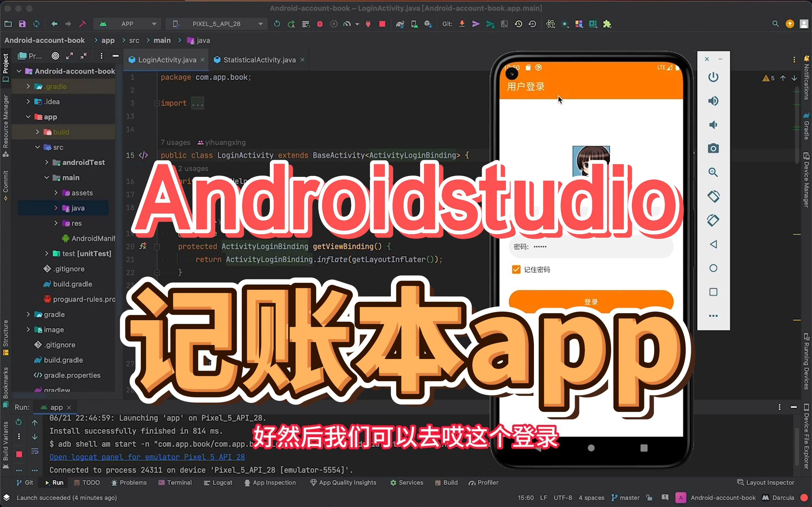Click the 5 warnings inspection indicator
The width and height of the screenshot is (812, 507).
click(x=768, y=78)
